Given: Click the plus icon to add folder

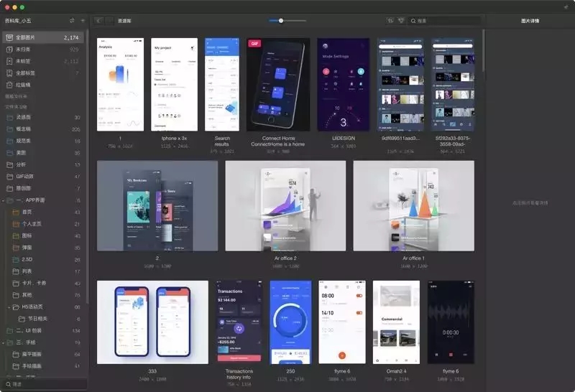Looking at the screenshot, I should (x=82, y=21).
